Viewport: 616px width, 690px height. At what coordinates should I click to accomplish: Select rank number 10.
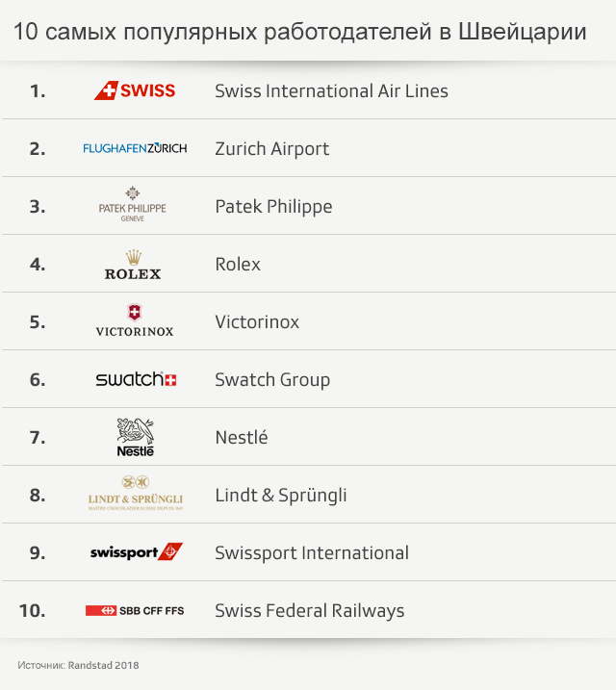33,611
